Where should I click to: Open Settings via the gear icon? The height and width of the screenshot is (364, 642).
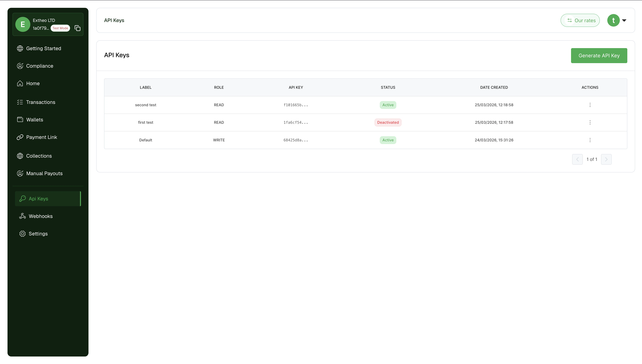click(22, 234)
